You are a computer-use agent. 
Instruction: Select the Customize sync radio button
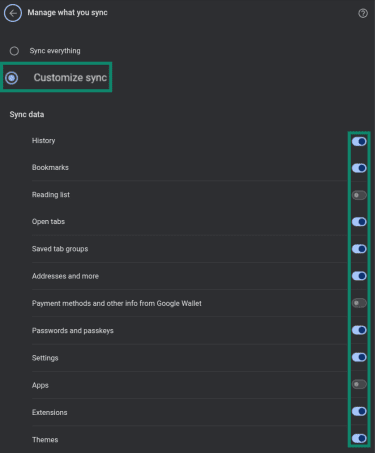(x=12, y=78)
